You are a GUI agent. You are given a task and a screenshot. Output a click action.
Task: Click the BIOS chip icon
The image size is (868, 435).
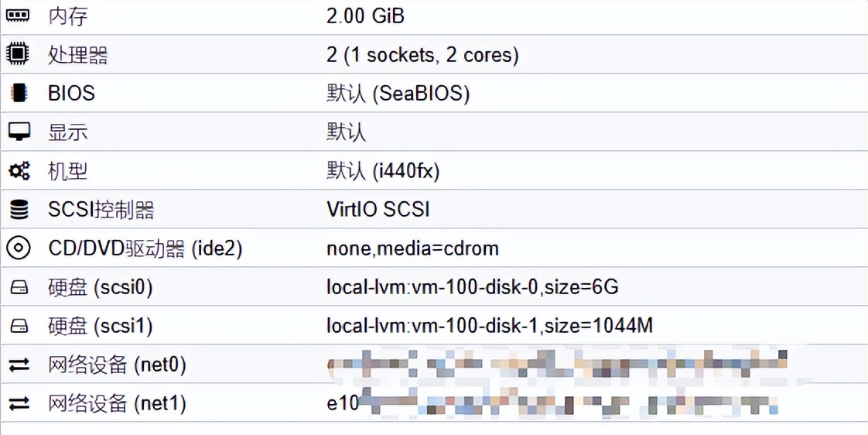coord(19,93)
